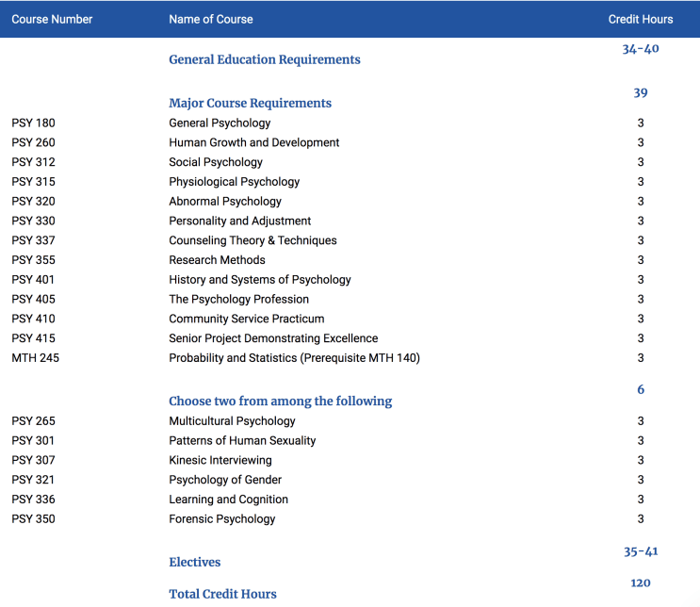This screenshot has width=700, height=607.
Task: Click the credit hours for MTH 245
Action: click(641, 359)
